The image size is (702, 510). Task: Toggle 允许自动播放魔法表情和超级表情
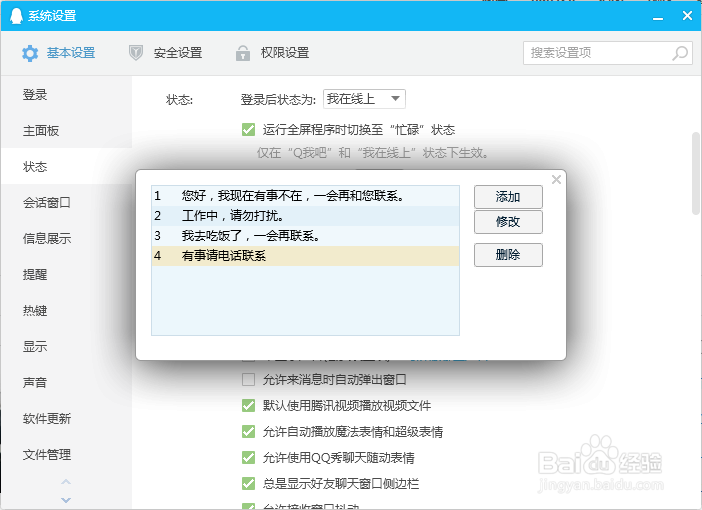[248, 432]
